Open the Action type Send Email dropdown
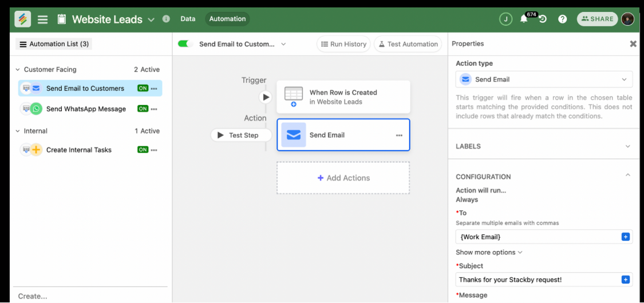Image resolution: width=644 pixels, height=303 pixels. pos(544,79)
